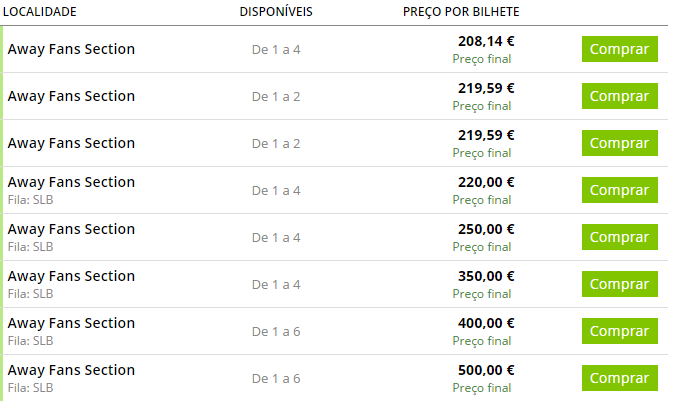Click Comprar next to 400,00 €
Screen dimensions: 673x404
(x=619, y=331)
